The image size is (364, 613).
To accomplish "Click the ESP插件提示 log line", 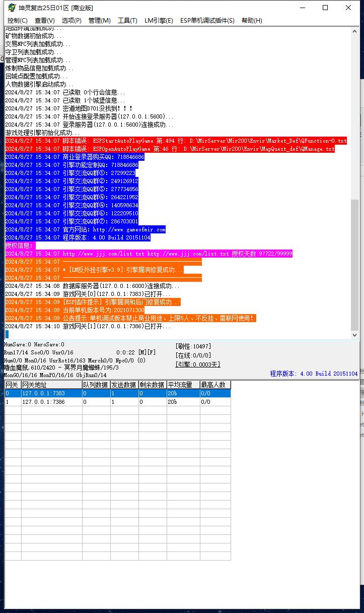I will click(x=93, y=302).
